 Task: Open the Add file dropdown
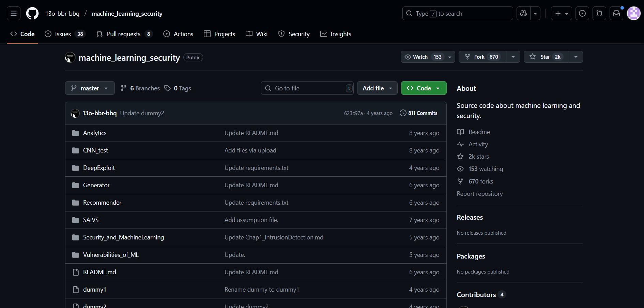click(377, 88)
